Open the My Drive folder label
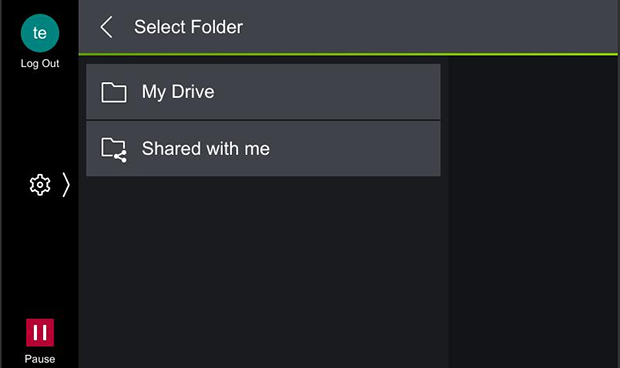 (178, 92)
